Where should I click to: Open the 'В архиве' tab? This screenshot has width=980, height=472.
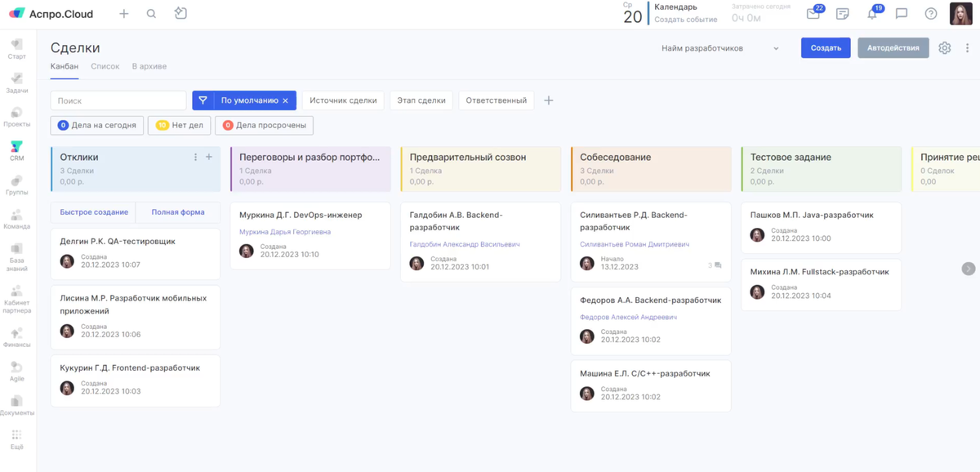(149, 65)
